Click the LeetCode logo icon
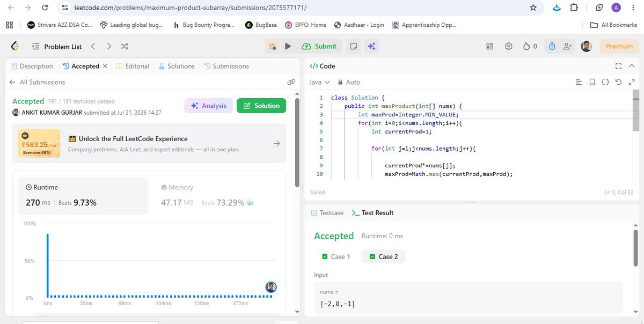 coord(16,47)
